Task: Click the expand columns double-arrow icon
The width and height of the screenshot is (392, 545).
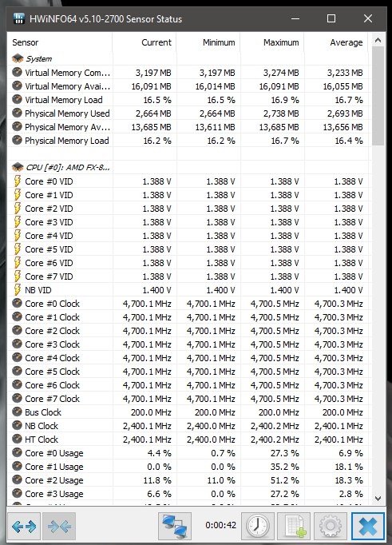Action: (24, 527)
